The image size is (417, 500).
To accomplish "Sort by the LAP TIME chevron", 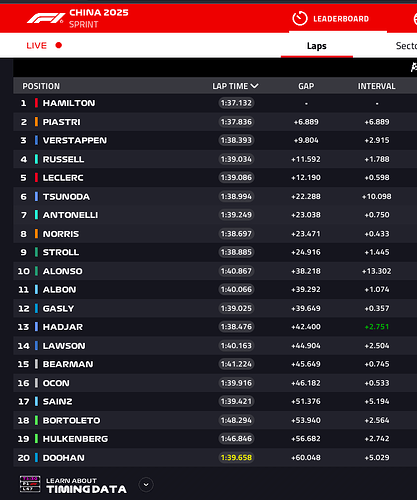I will [254, 86].
